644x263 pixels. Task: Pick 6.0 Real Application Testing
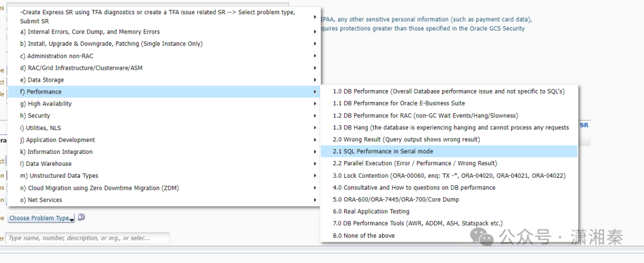pos(371,211)
